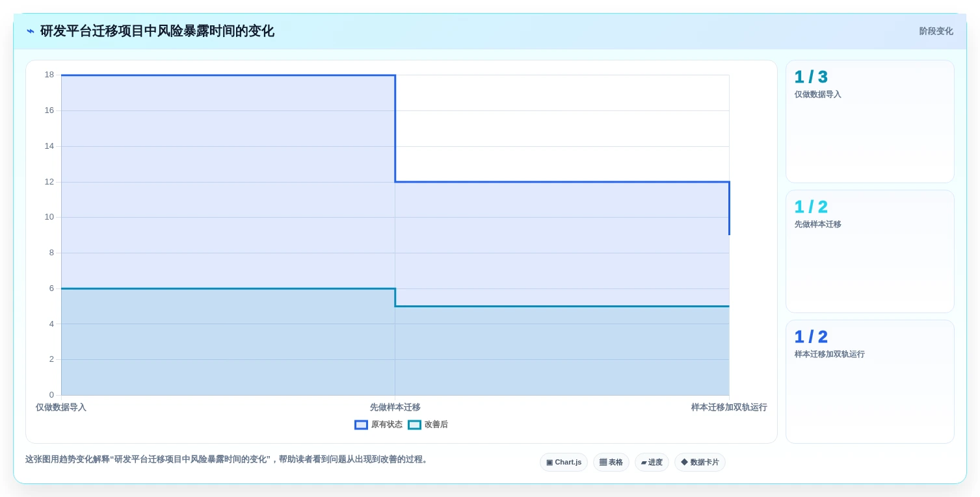Click the chart title 研发平台迁移项目中风险暴露时间的变化
The height and width of the screenshot is (497, 980).
157,31
